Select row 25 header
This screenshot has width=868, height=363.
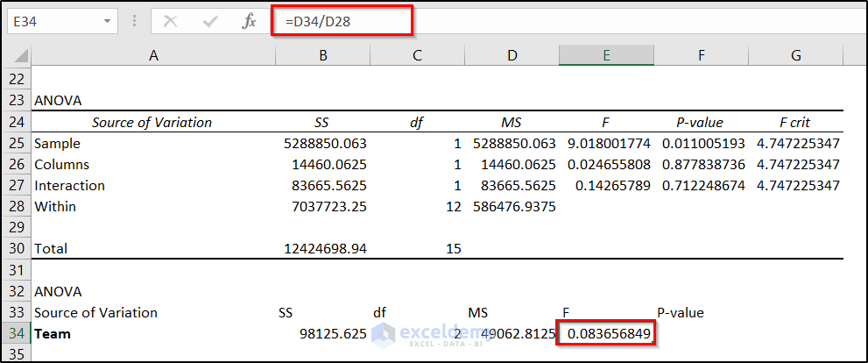pos(18,143)
